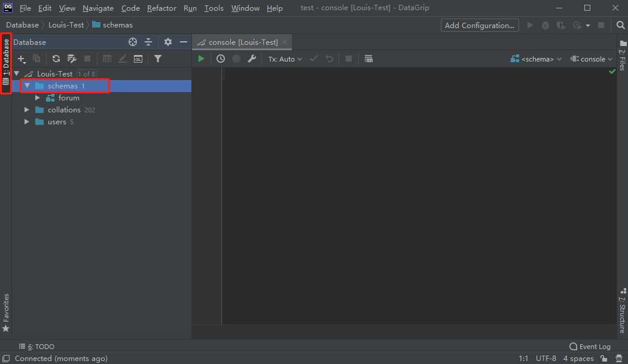Click the Add Configuration... button
The width and height of the screenshot is (628, 364).
[x=480, y=25]
